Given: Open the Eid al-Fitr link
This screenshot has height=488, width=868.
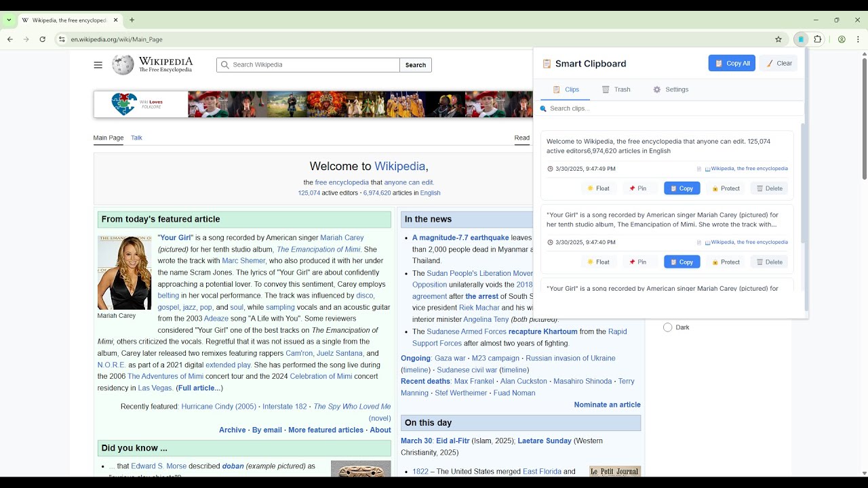Looking at the screenshot, I should click(x=453, y=441).
